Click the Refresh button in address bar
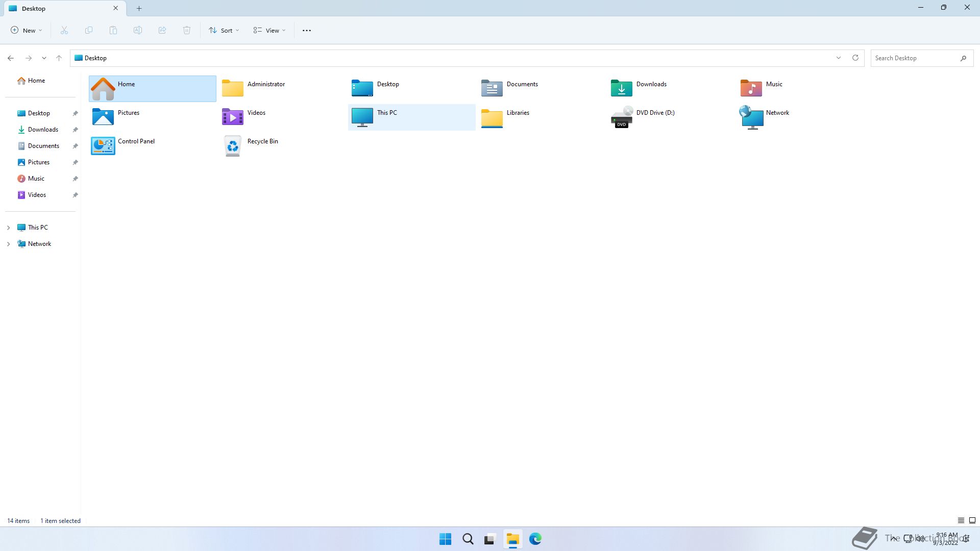 855,58
